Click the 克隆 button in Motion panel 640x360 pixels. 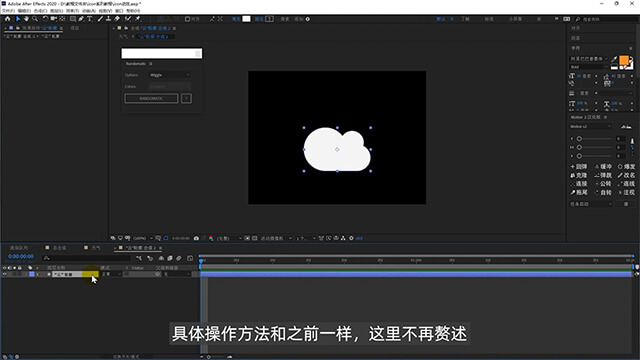(x=579, y=175)
